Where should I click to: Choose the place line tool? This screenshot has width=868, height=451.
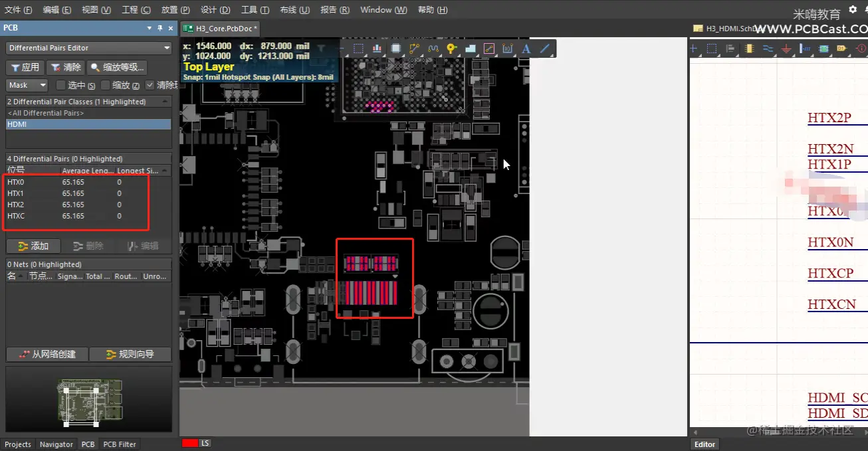[545, 48]
